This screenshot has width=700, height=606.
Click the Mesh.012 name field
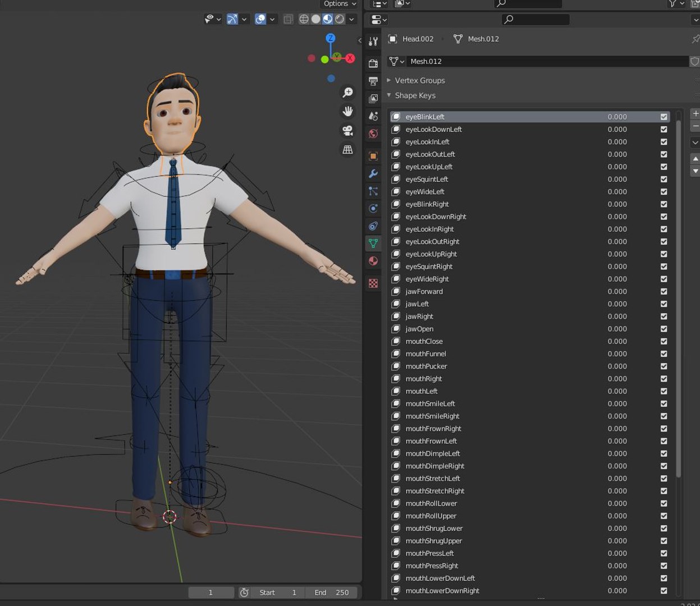tap(547, 61)
